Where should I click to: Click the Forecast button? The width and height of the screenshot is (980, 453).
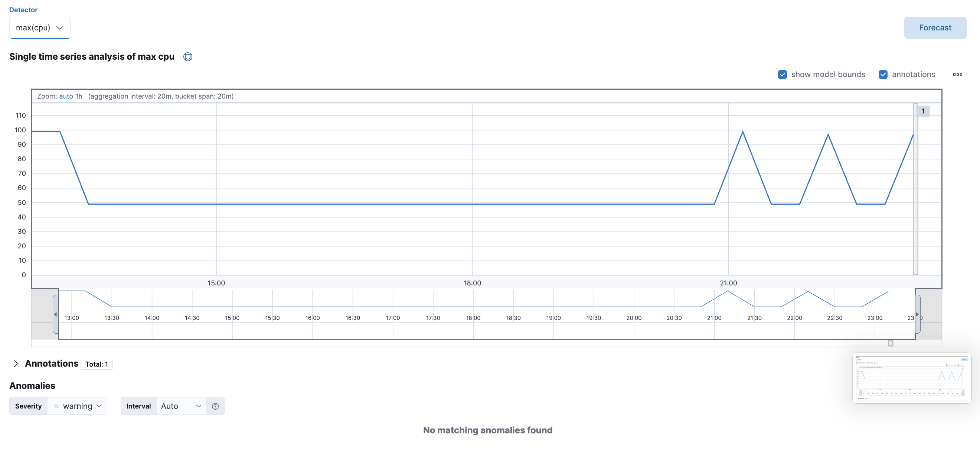coord(935,28)
